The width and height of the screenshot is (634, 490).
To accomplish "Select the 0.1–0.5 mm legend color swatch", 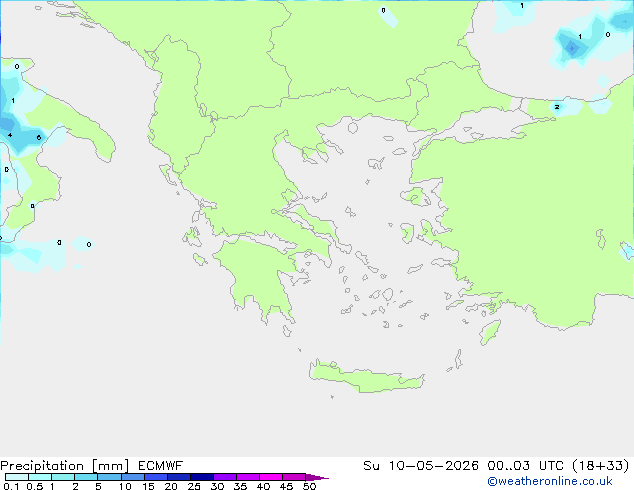I will point(17,477).
